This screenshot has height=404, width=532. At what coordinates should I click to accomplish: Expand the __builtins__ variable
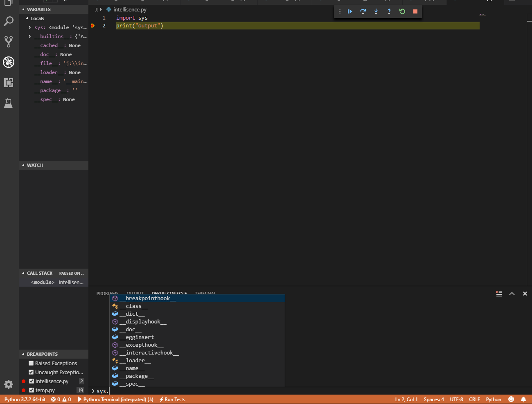(x=29, y=36)
